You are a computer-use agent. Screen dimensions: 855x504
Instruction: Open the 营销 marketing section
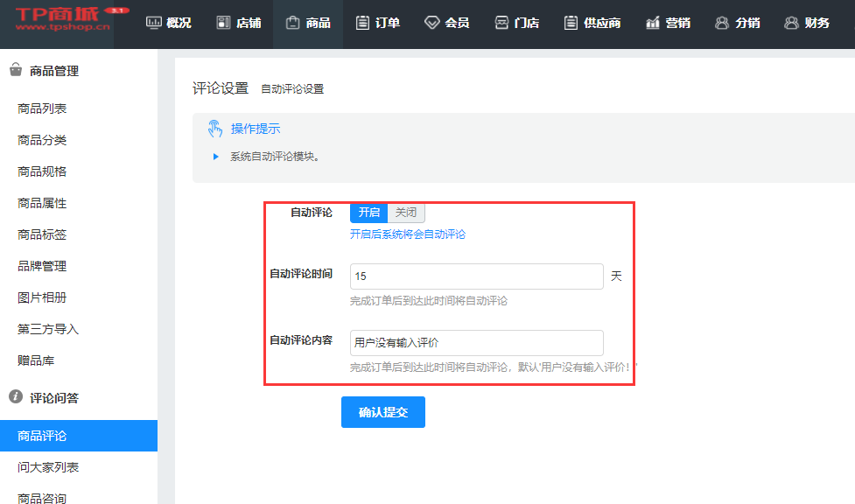668,24
